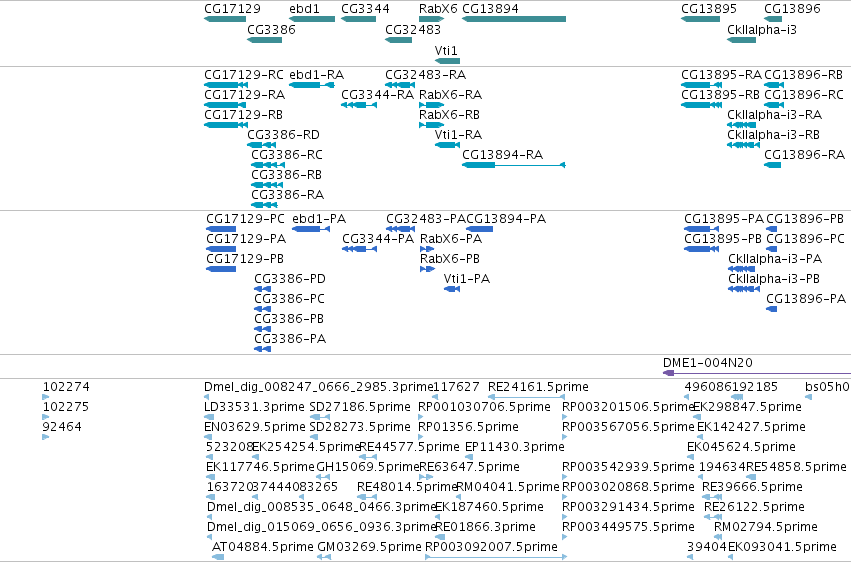Click transcript CkIIalpha-i3-RA label
This screenshot has width=851, height=562.
coord(774,115)
